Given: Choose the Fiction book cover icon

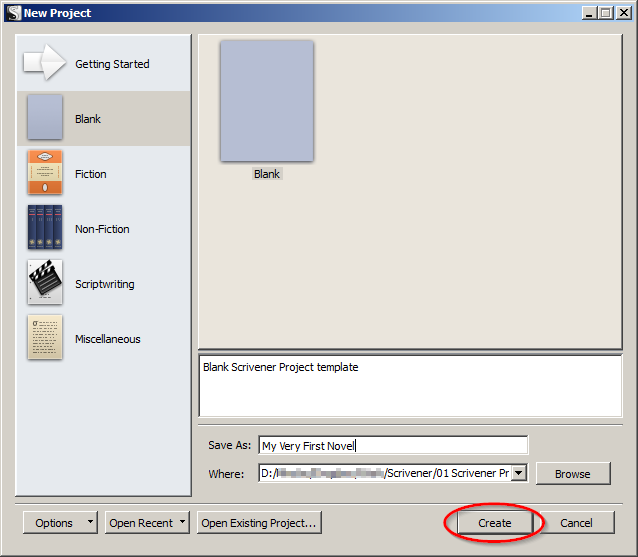Looking at the screenshot, I should pos(45,173).
